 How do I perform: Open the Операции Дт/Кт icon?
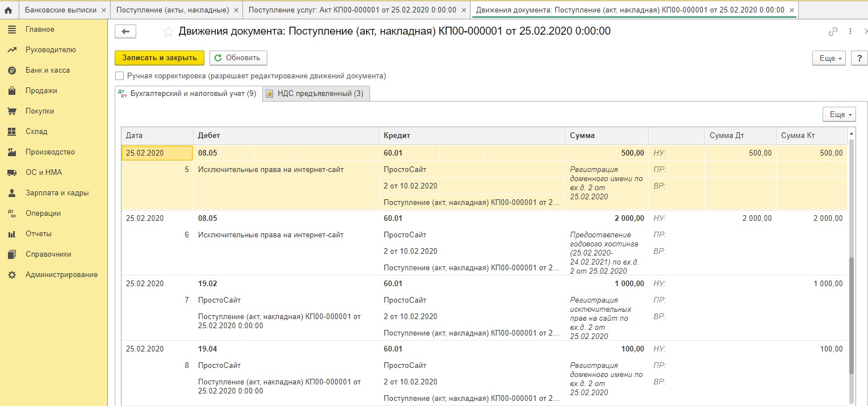[11, 214]
